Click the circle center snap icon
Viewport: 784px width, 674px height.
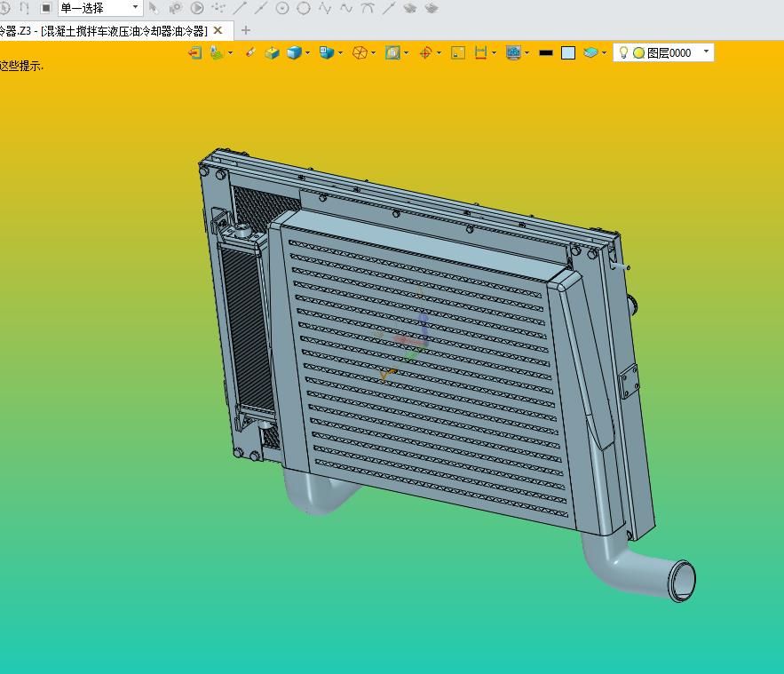point(282,8)
